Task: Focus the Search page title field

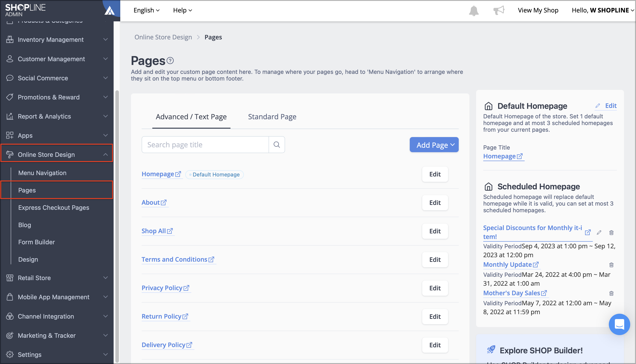Action: point(205,144)
